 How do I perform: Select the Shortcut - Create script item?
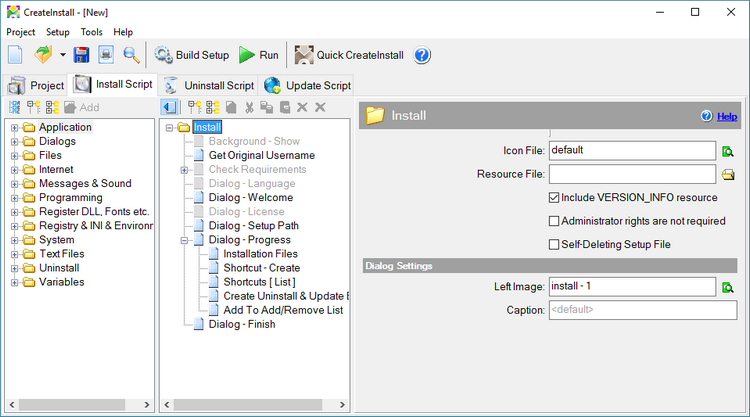tap(262, 268)
